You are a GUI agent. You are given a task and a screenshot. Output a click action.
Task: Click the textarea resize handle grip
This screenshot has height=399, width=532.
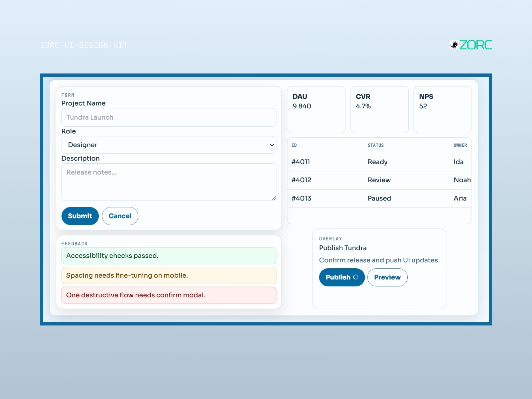[274, 198]
